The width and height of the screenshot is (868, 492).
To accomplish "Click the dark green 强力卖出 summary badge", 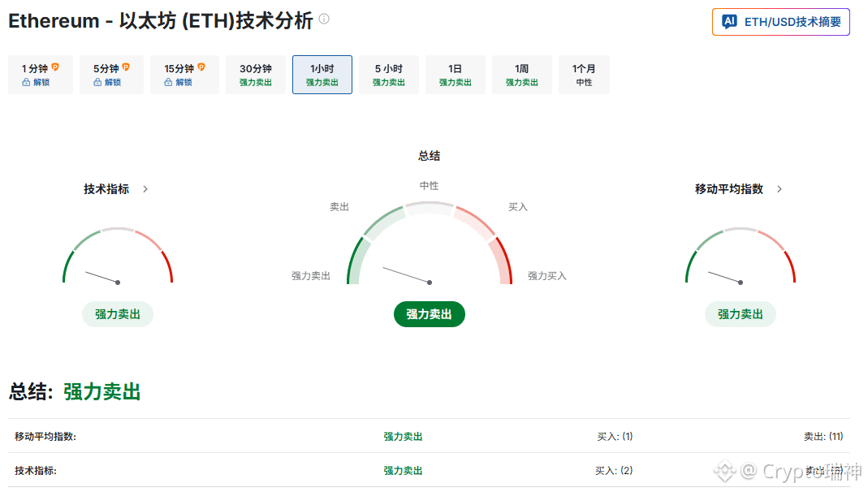I will [429, 314].
